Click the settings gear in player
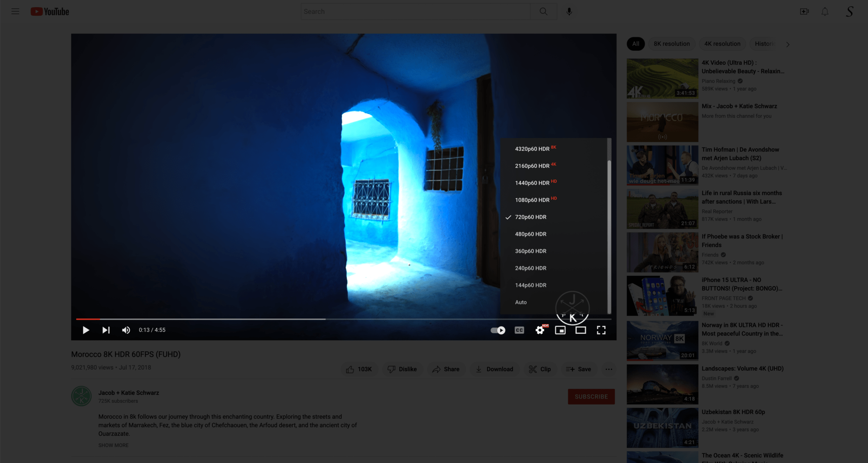This screenshot has height=463, width=868. [540, 330]
